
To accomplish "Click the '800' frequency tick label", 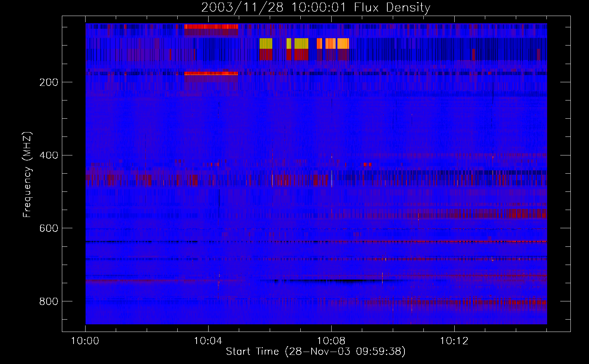I will 49,301.
